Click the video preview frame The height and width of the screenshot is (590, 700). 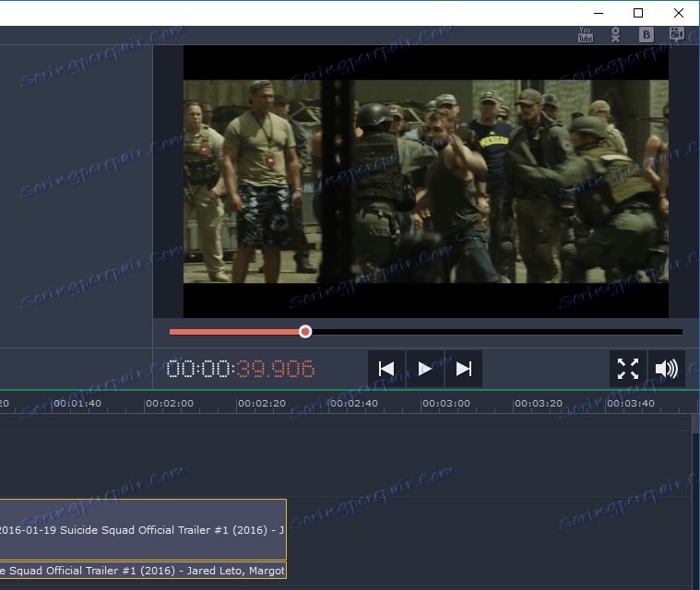coord(426,182)
